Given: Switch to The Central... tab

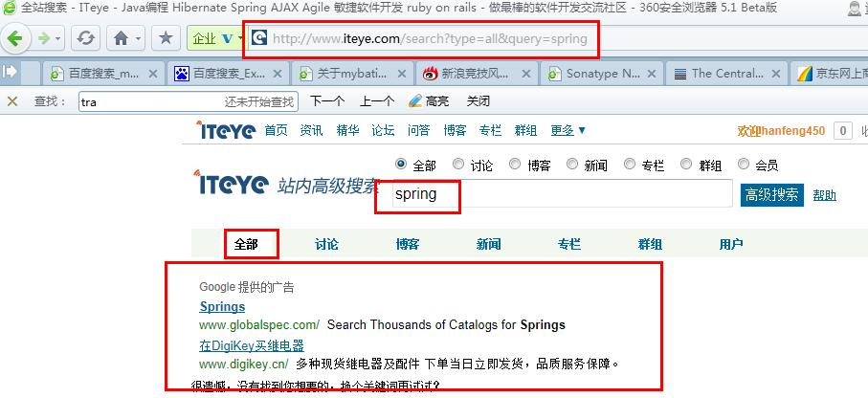Looking at the screenshot, I should click(x=725, y=73).
